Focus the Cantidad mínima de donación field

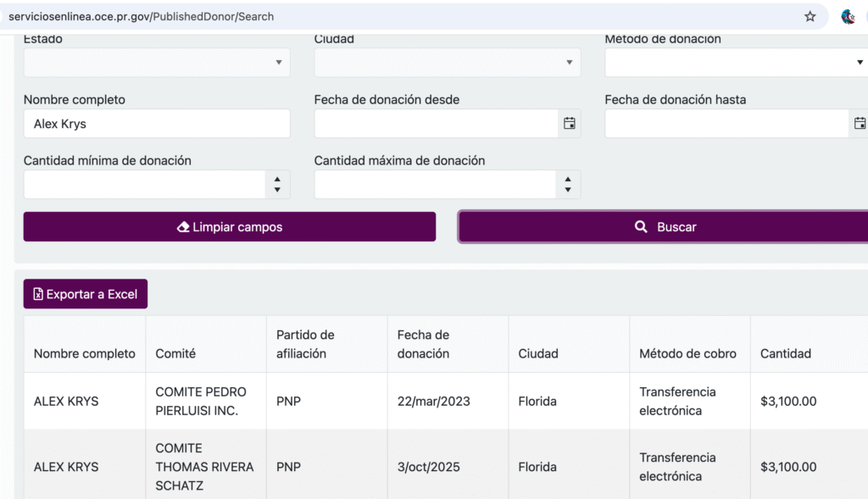[144, 184]
